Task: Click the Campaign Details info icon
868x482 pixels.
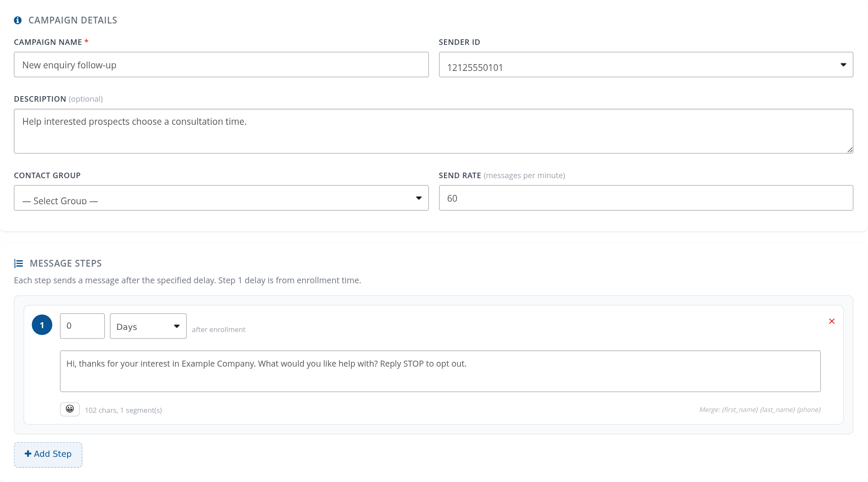Action: pyautogui.click(x=18, y=20)
